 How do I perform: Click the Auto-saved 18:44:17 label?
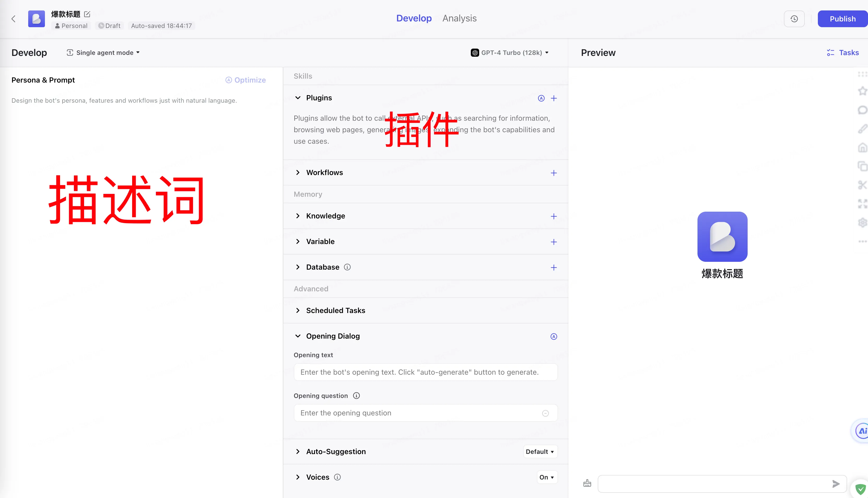click(x=161, y=26)
